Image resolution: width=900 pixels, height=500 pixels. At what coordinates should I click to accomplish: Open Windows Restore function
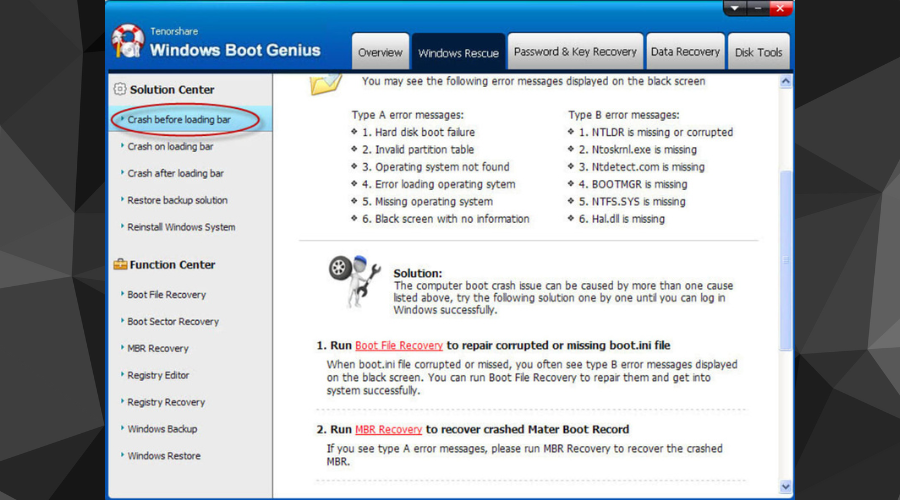click(x=164, y=456)
